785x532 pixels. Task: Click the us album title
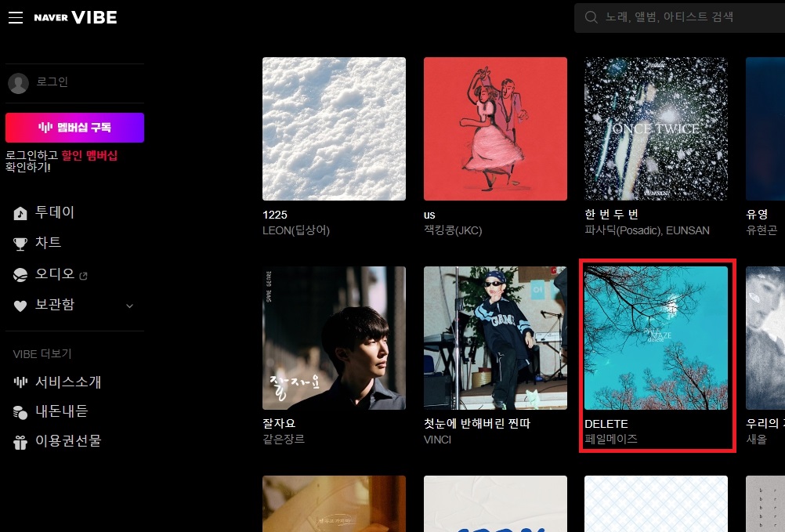[x=429, y=215]
